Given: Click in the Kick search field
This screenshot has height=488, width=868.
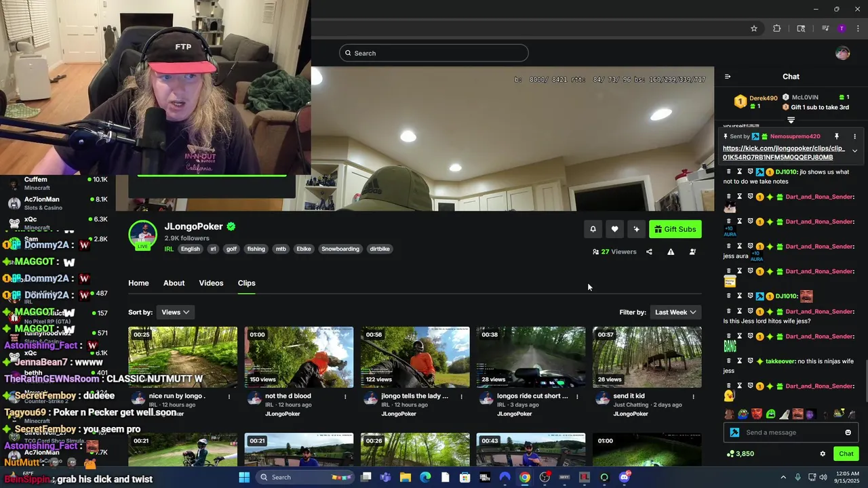Looking at the screenshot, I should pos(434,53).
